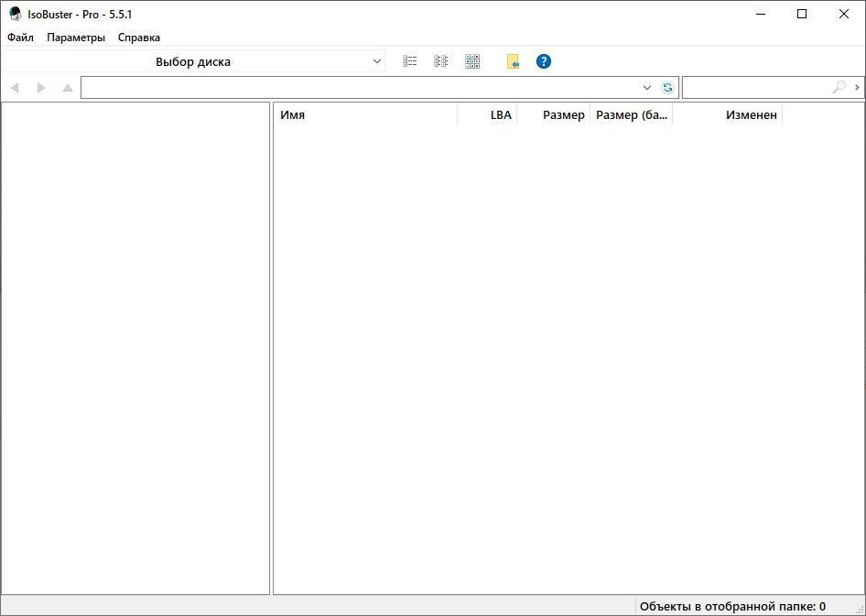Expand search options chevron
866x616 pixels.
[x=857, y=87]
